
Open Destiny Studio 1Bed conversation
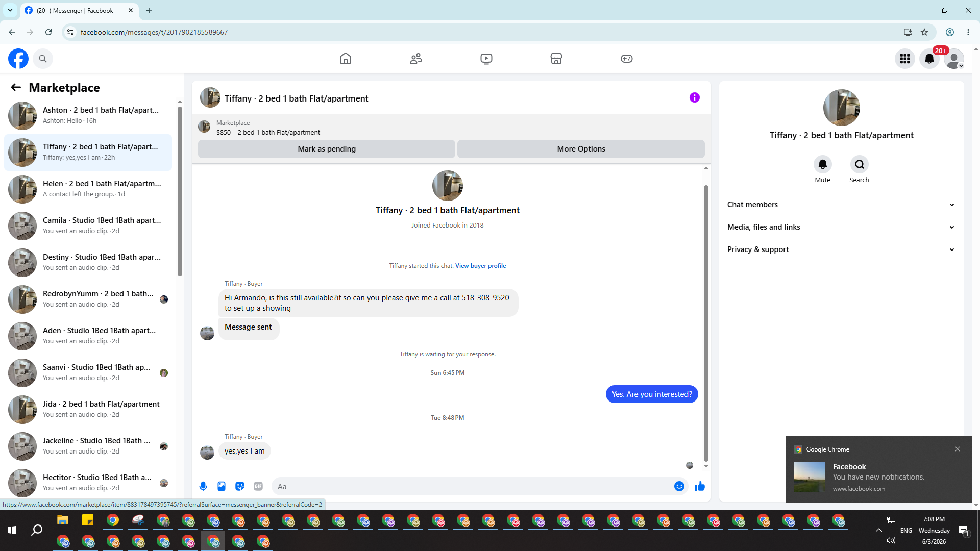tap(88, 263)
